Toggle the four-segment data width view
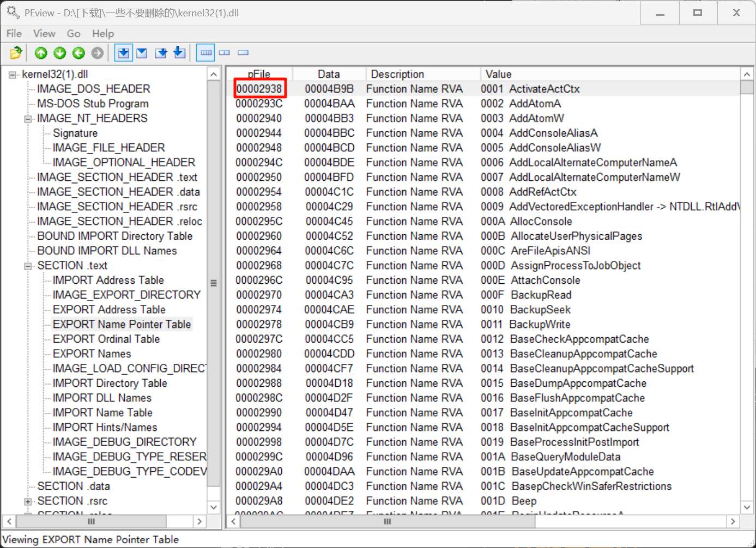 [x=206, y=53]
